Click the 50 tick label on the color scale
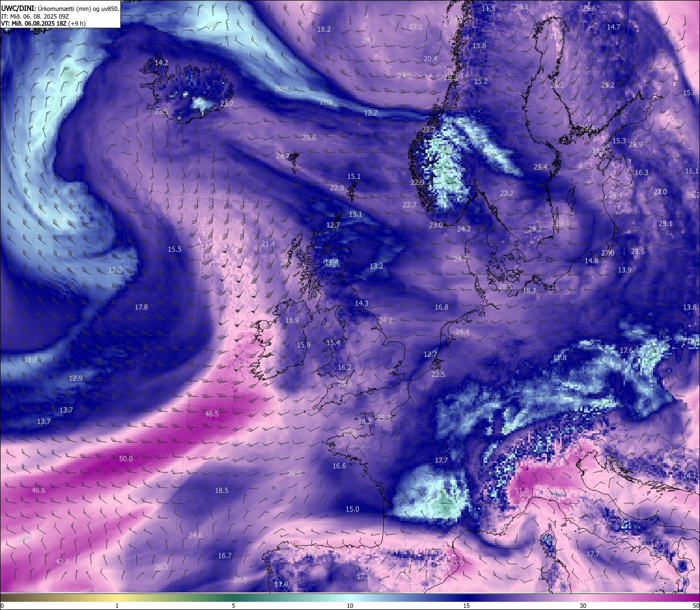 (695, 606)
